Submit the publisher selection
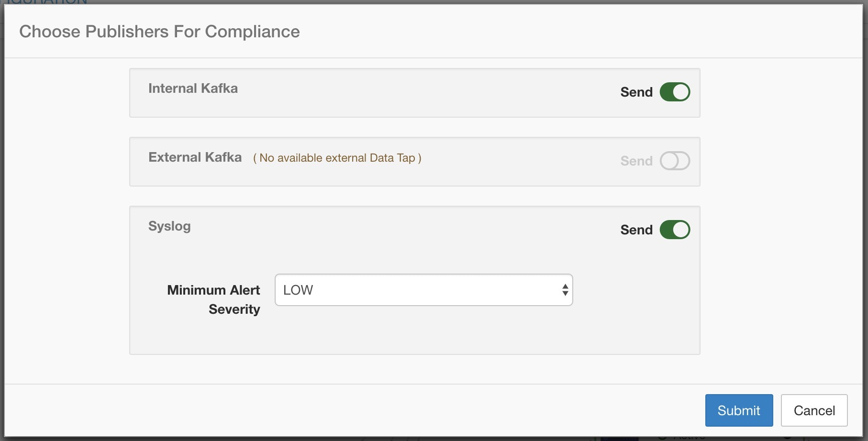The width and height of the screenshot is (868, 441). point(739,410)
